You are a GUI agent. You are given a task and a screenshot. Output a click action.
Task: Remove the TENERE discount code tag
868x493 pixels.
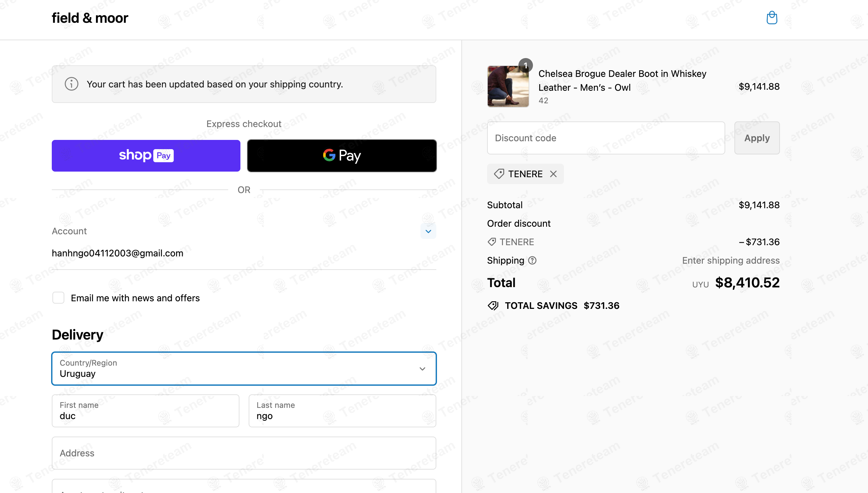[553, 174]
